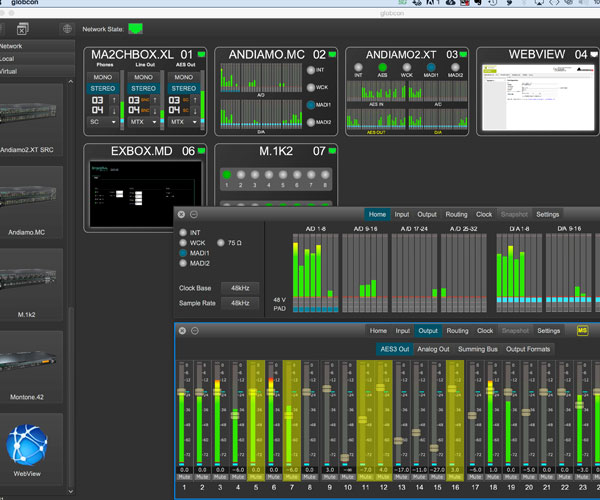
Task: Set Phones to MONO in MA2CHBOX.XL
Action: tap(103, 77)
